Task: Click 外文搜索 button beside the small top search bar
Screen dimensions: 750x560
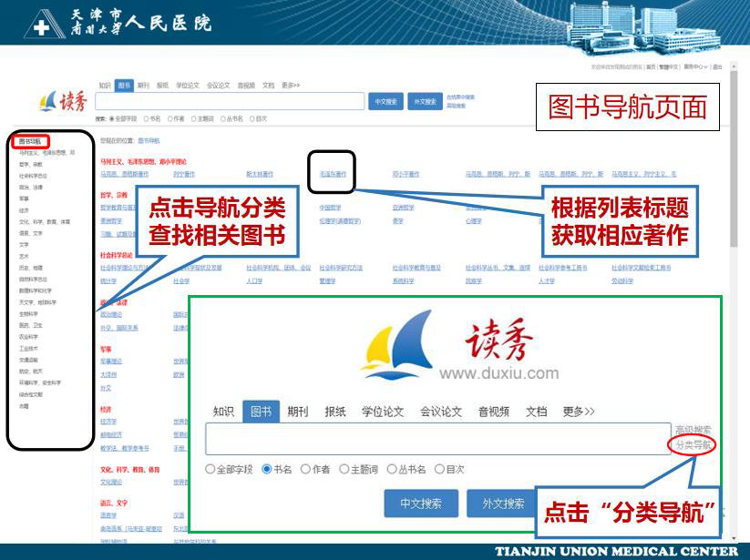Action: point(425,101)
